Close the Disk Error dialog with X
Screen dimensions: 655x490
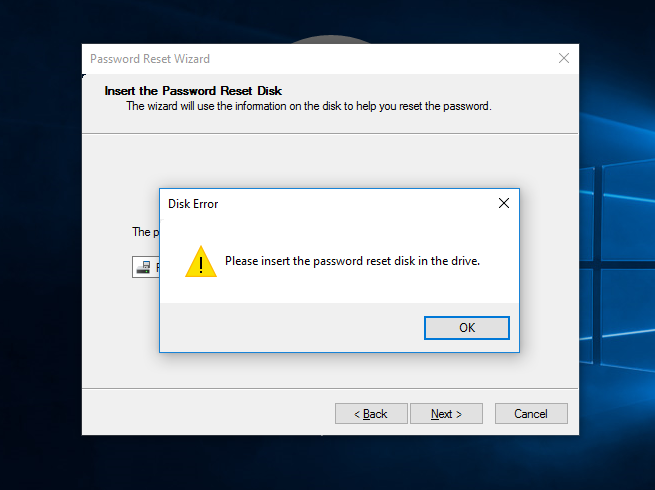tap(504, 203)
